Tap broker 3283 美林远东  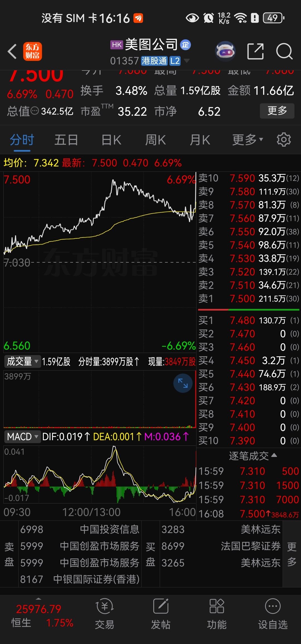[x=221, y=529]
